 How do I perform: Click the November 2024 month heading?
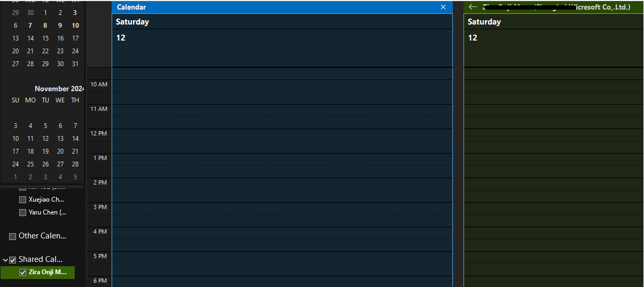click(59, 89)
